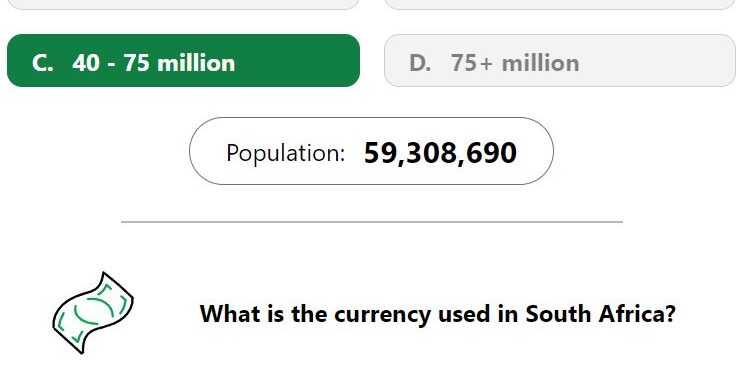This screenshot has width=745, height=375.
Task: Click the "40 - 75 million" answer text
Action: click(153, 63)
